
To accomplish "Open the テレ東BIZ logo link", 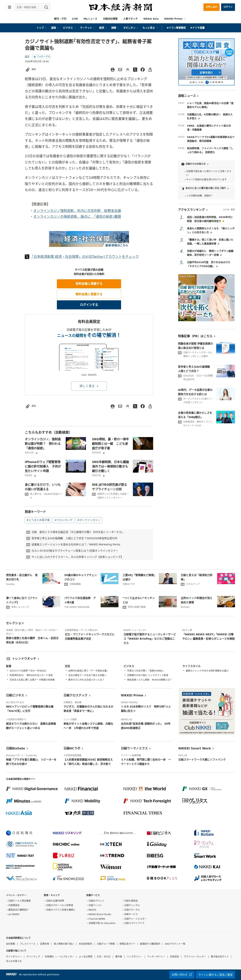I will [64, 856].
